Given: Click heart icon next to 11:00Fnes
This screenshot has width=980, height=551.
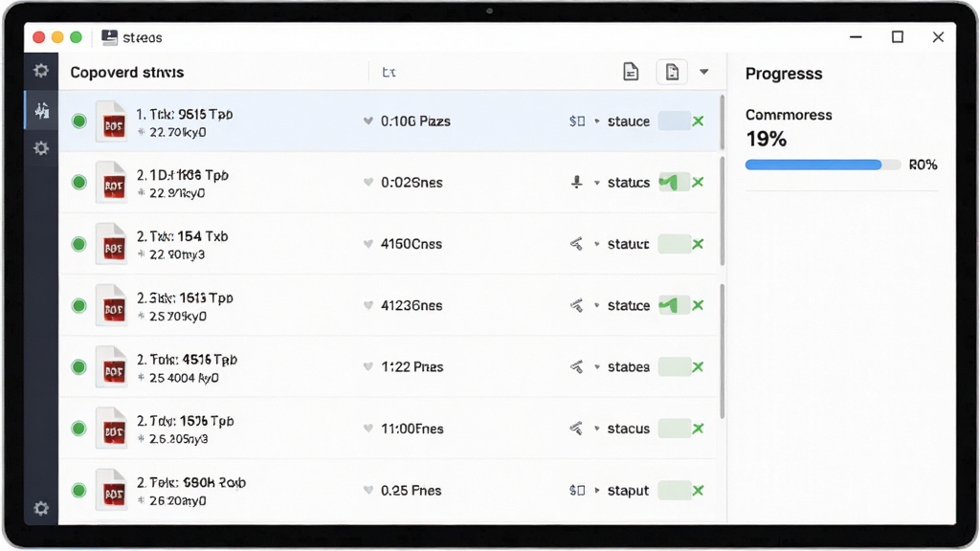Looking at the screenshot, I should click(368, 429).
